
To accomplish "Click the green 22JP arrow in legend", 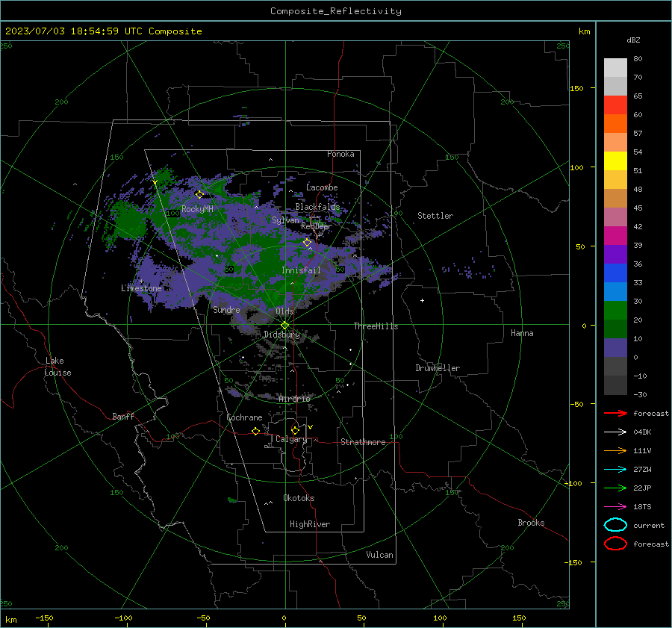I will point(615,488).
